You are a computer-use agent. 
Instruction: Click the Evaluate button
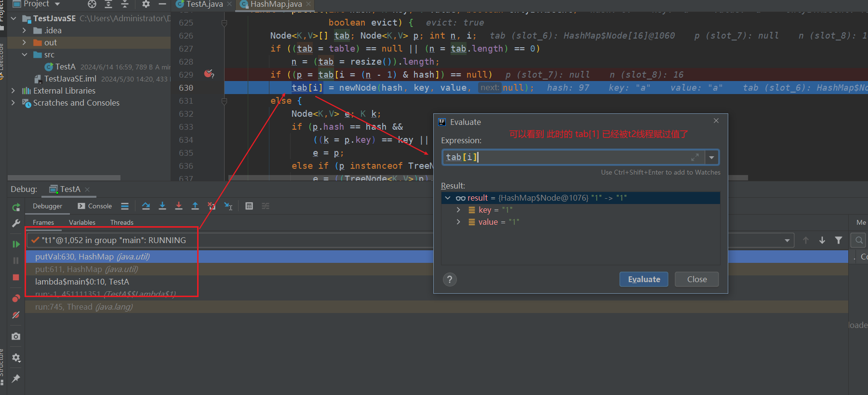click(x=644, y=279)
